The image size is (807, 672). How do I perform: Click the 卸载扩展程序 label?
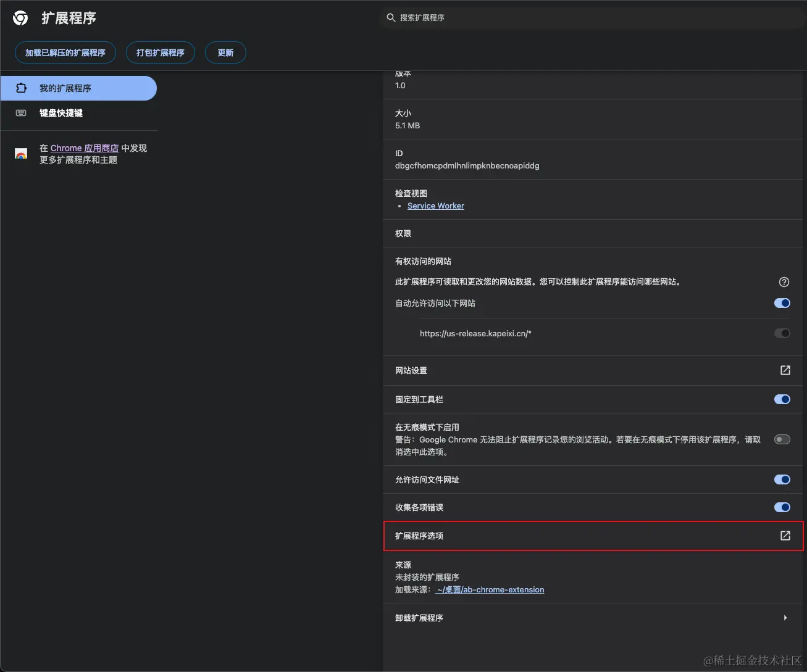[419, 618]
